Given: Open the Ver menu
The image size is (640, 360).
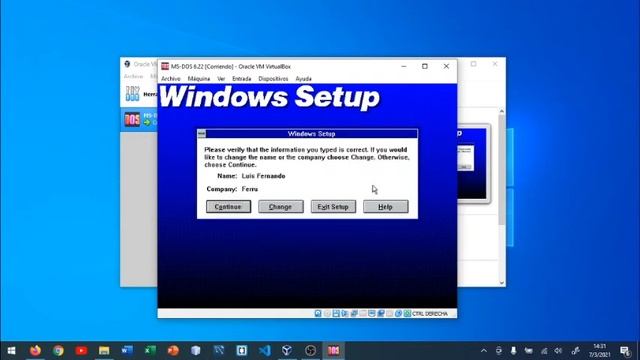Looking at the screenshot, I should (221, 78).
